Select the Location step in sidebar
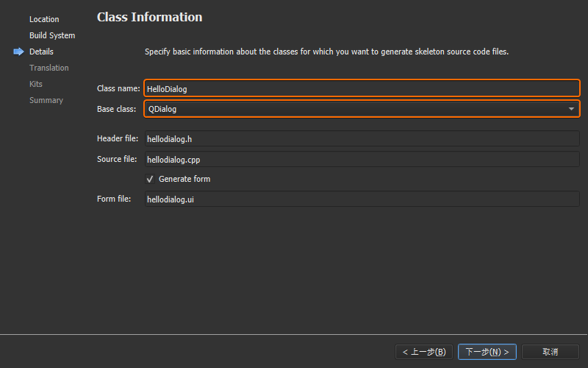Image resolution: width=588 pixels, height=368 pixels. pos(44,19)
